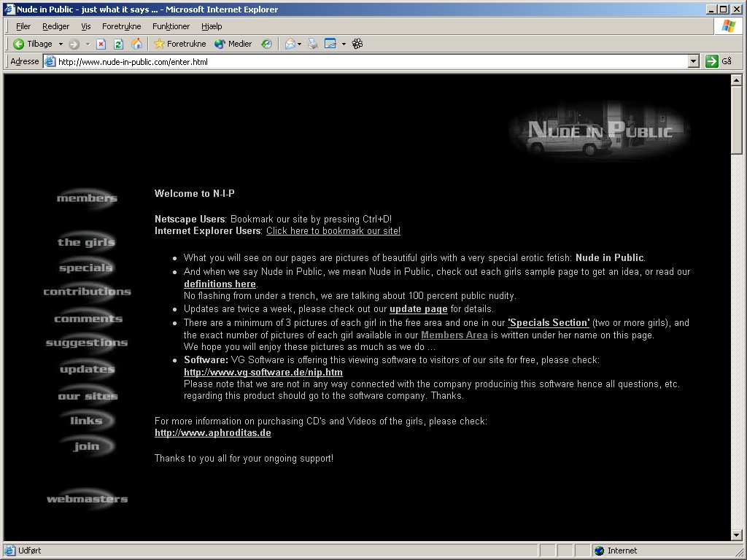Open the 'update page' link
747x560 pixels.
tap(418, 309)
